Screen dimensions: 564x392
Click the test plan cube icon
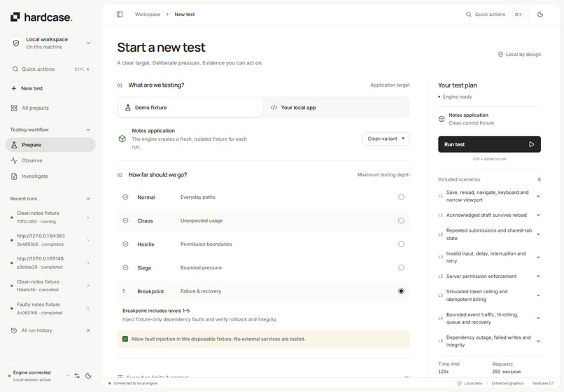click(x=442, y=119)
